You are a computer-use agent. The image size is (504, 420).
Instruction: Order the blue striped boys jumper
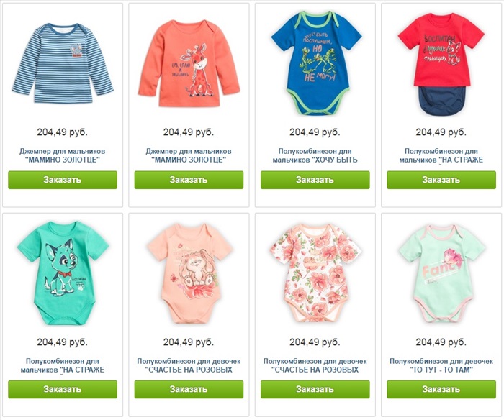(x=63, y=180)
